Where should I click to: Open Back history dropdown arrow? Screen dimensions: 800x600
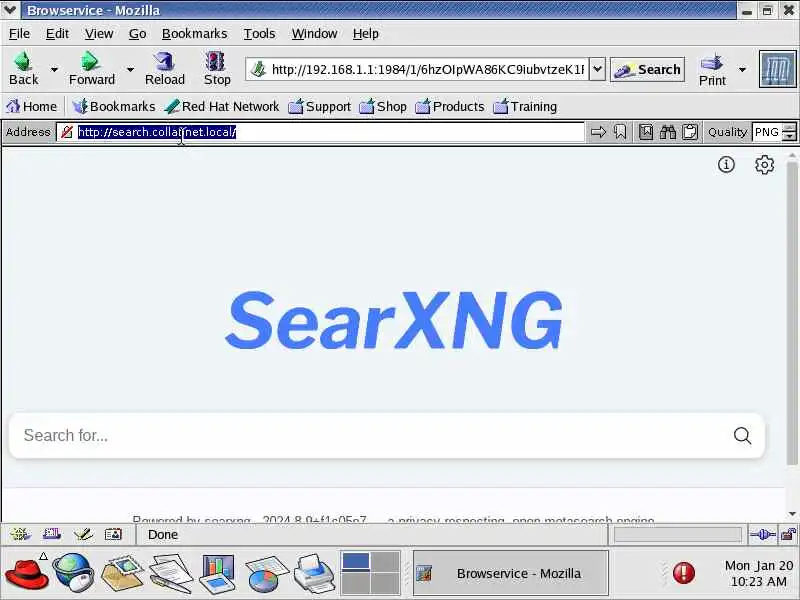pyautogui.click(x=54, y=69)
